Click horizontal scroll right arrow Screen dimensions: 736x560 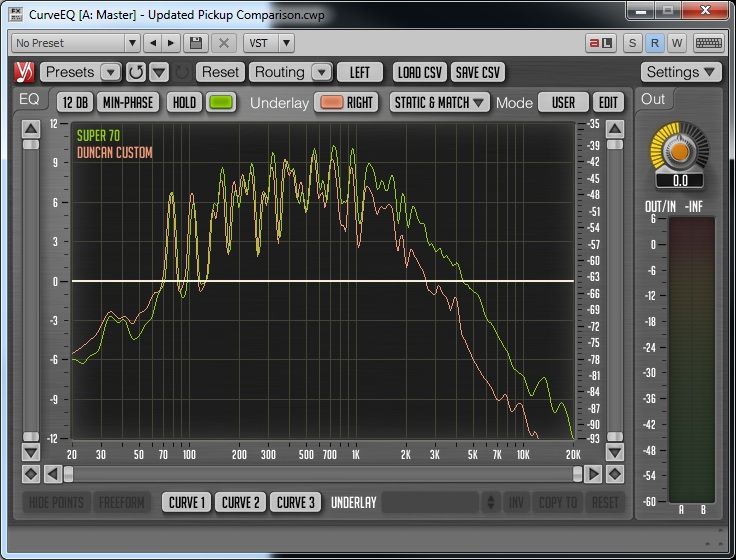(593, 474)
